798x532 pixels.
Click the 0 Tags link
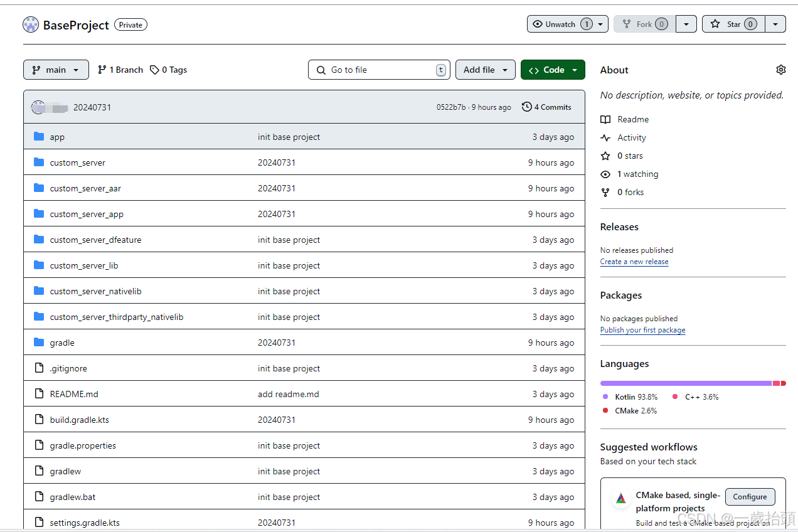(x=168, y=70)
